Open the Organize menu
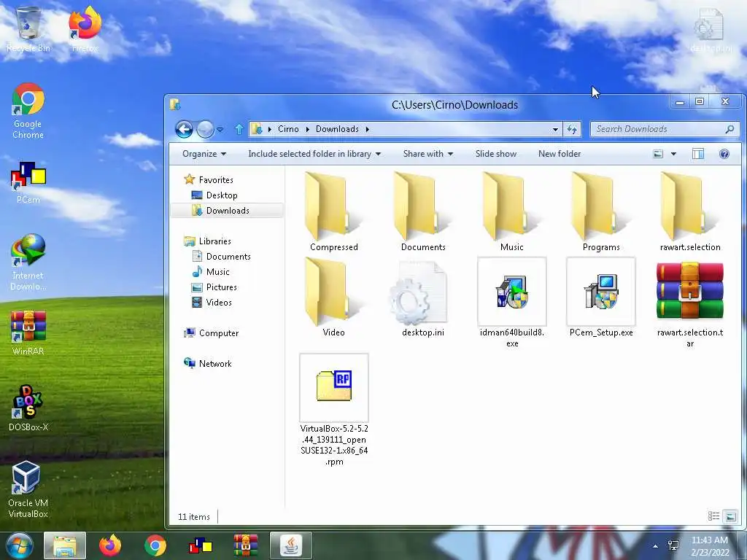747x560 pixels. (204, 154)
